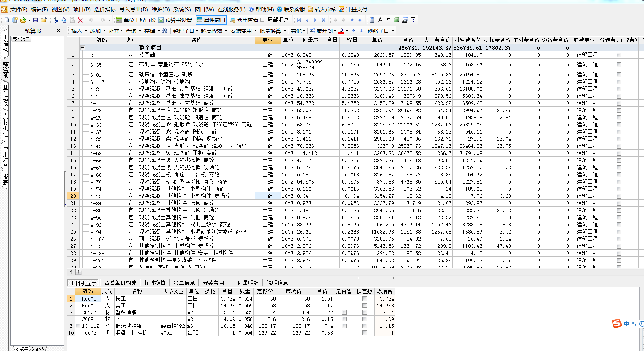
Task: Click the Save floppy disk icon
Action: point(35,20)
